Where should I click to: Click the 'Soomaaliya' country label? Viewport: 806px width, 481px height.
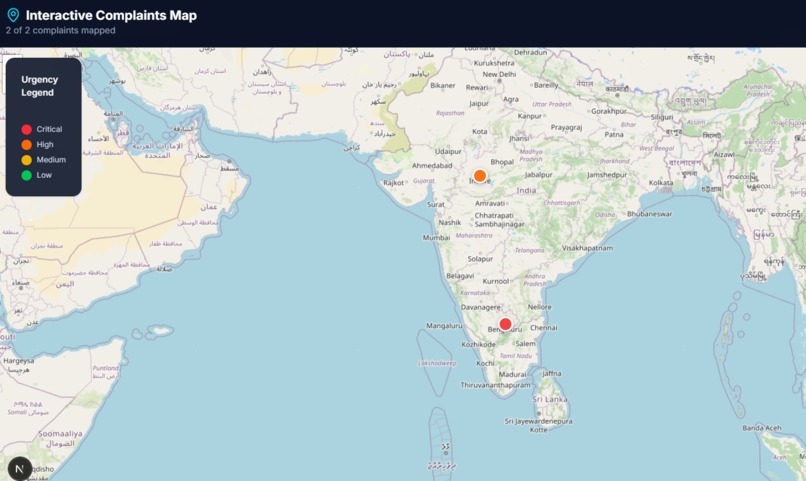[x=60, y=434]
